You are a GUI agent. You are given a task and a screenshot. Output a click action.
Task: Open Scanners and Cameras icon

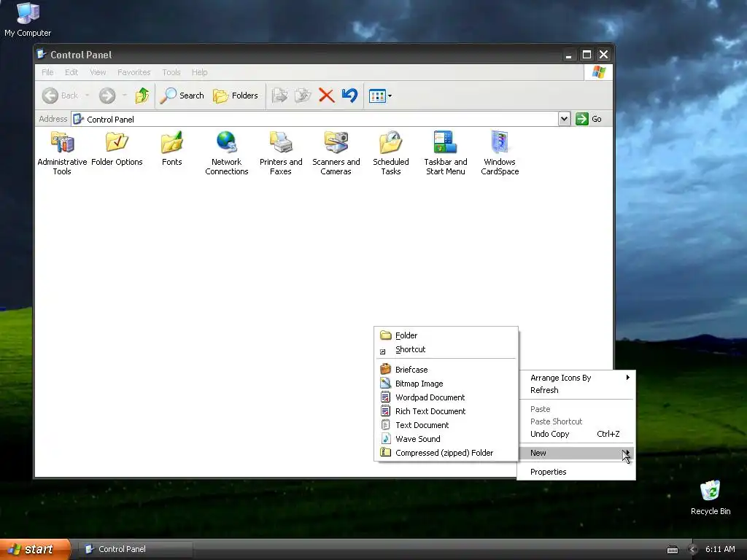[x=336, y=153]
